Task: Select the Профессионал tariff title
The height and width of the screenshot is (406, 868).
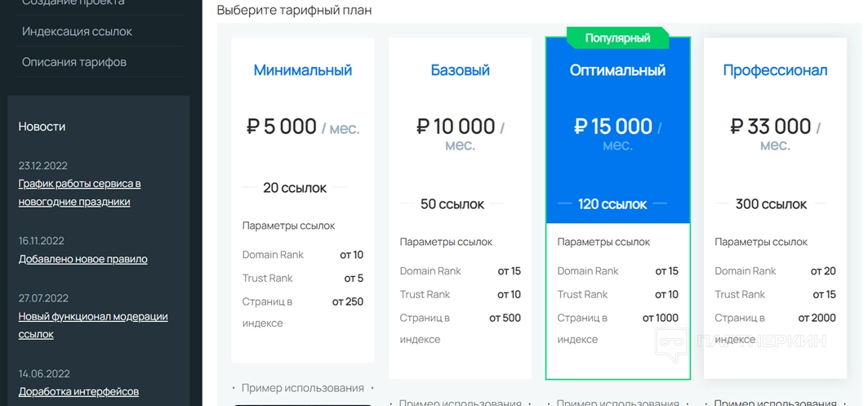Action: (775, 70)
